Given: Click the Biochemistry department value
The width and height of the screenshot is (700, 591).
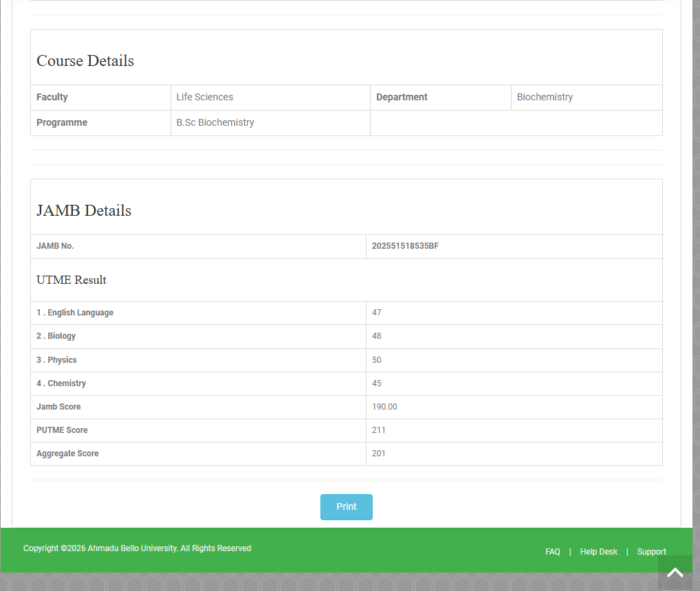Looking at the screenshot, I should point(545,97).
